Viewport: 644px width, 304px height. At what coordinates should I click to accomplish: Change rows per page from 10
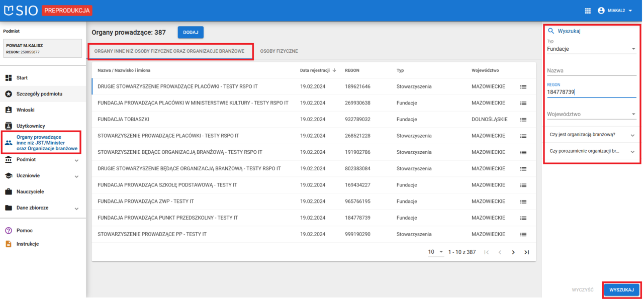click(x=435, y=252)
